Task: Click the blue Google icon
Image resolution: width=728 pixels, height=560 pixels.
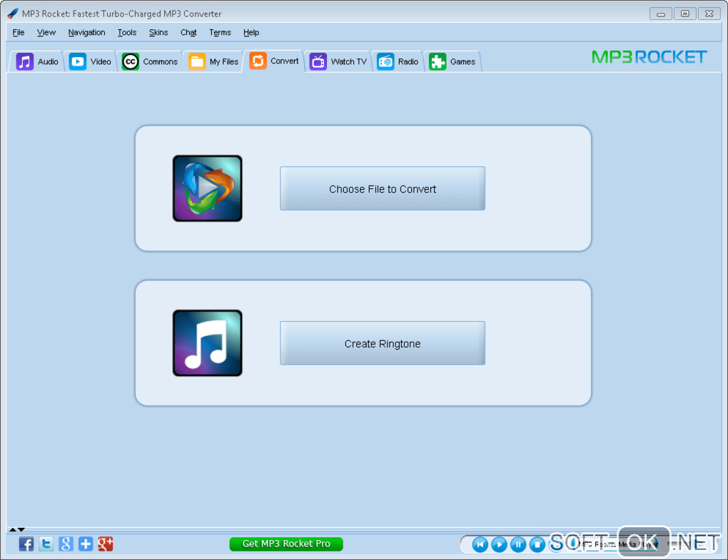Action: 66,544
